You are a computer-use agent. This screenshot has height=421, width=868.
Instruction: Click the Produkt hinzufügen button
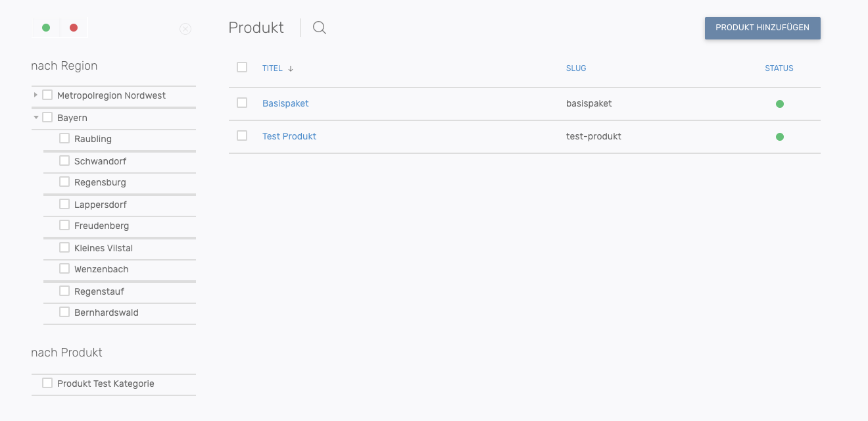(x=762, y=28)
